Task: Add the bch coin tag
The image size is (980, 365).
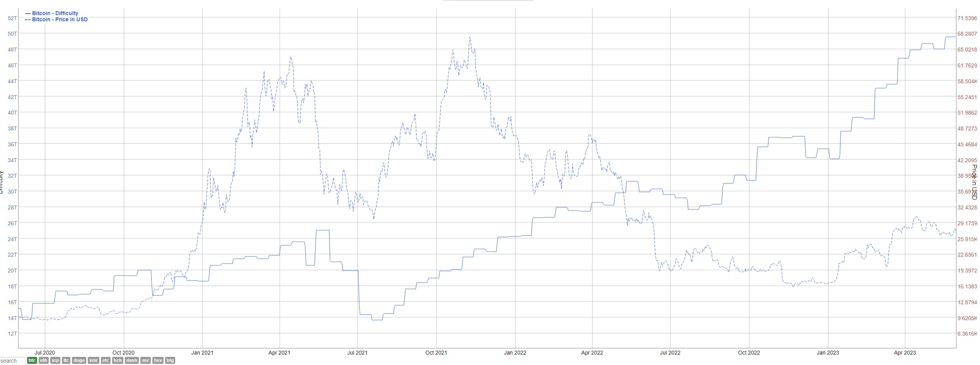Action: [x=118, y=360]
